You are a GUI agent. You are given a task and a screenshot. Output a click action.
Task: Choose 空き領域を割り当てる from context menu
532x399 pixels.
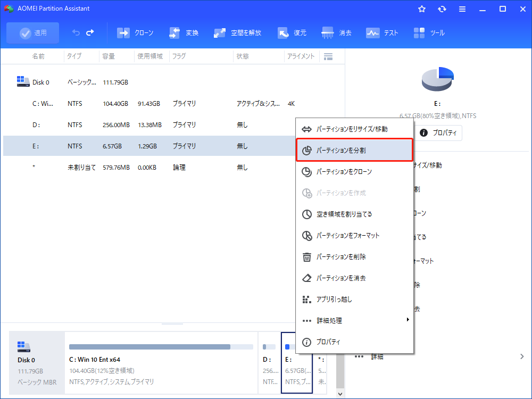(x=354, y=214)
